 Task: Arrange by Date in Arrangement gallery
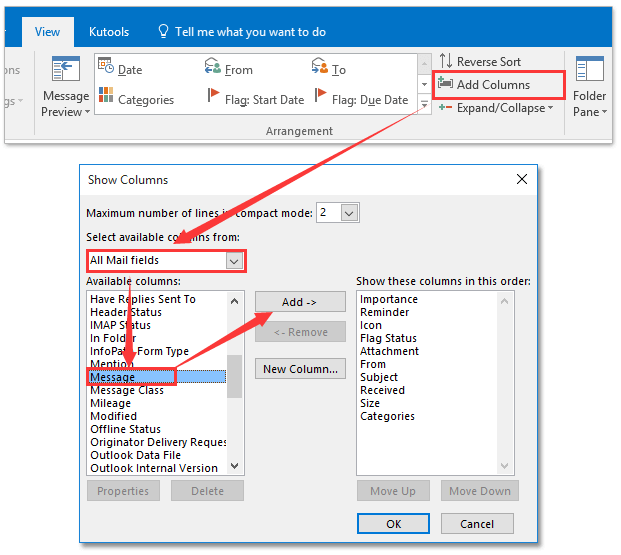tap(118, 70)
